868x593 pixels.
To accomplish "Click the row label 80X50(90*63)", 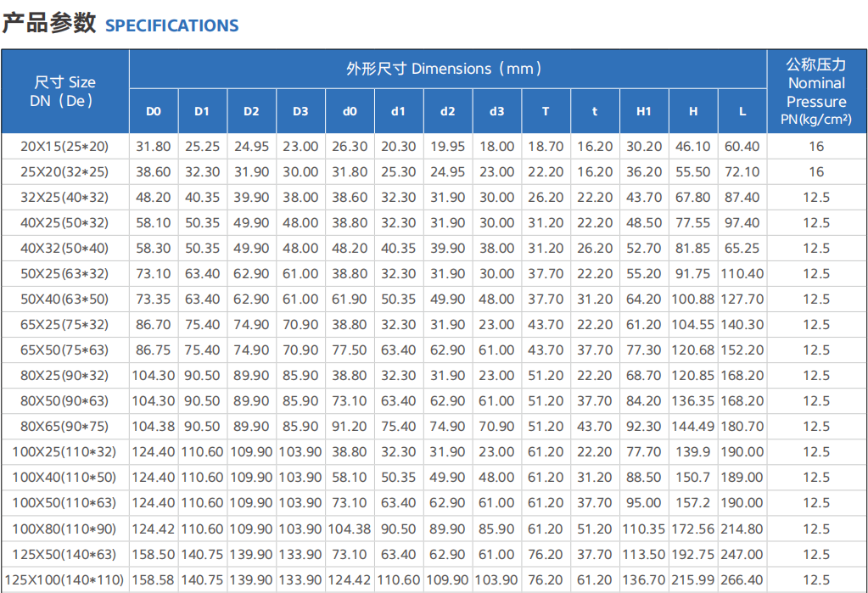I will coord(64,401).
